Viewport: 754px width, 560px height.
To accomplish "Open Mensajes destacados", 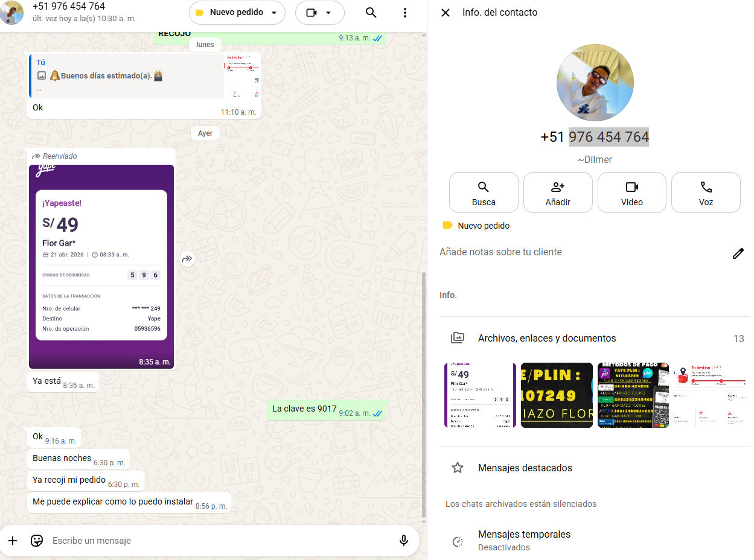I will coord(525,468).
